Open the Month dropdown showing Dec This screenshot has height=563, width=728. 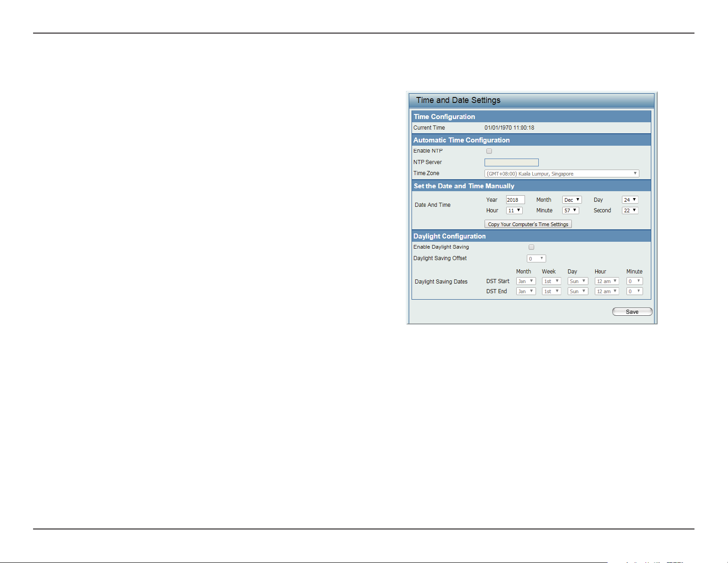[x=572, y=200]
